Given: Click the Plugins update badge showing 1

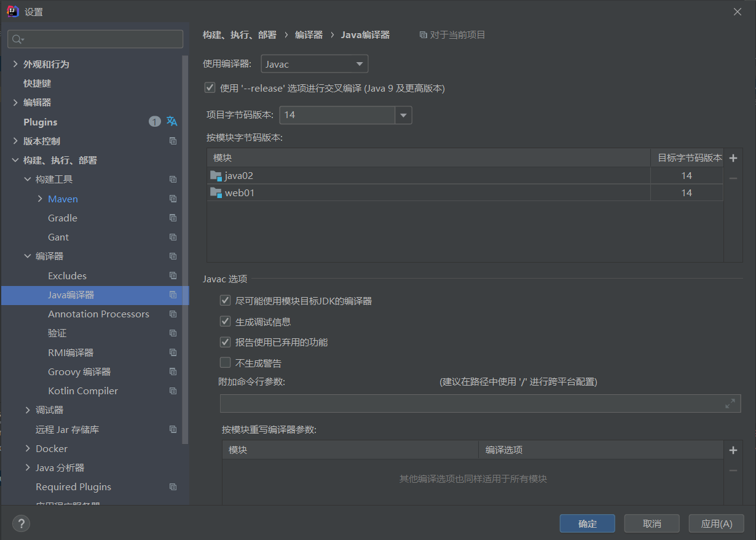Looking at the screenshot, I should [154, 122].
